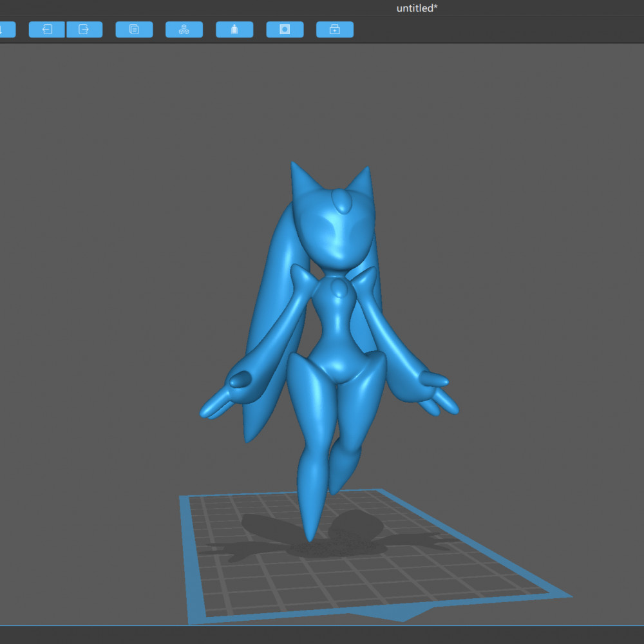Click the untitled* document title
This screenshot has height=644, width=644.
417,8
